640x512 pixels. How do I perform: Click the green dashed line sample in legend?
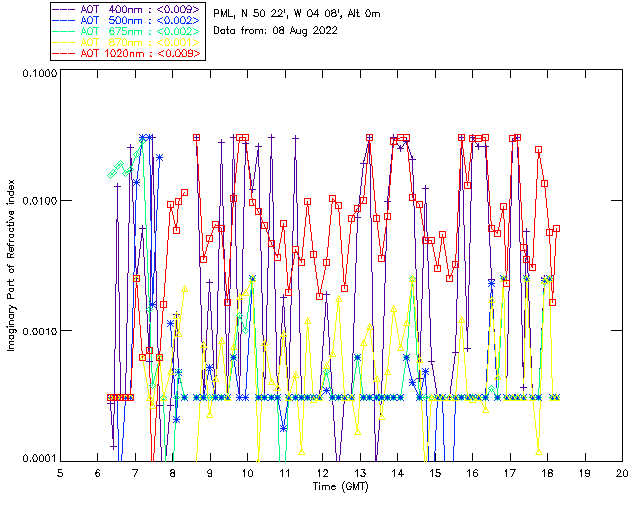[x=64, y=31]
